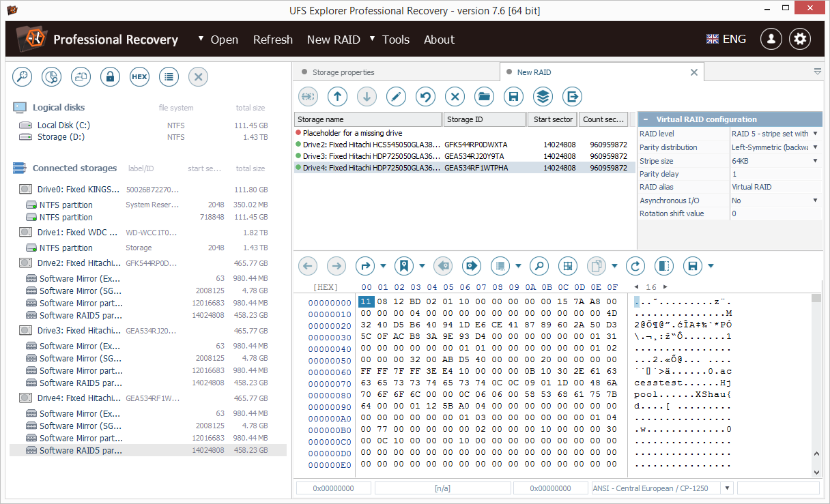Sort by Storage name column header
Screen dimensions: 830x504
[368, 119]
